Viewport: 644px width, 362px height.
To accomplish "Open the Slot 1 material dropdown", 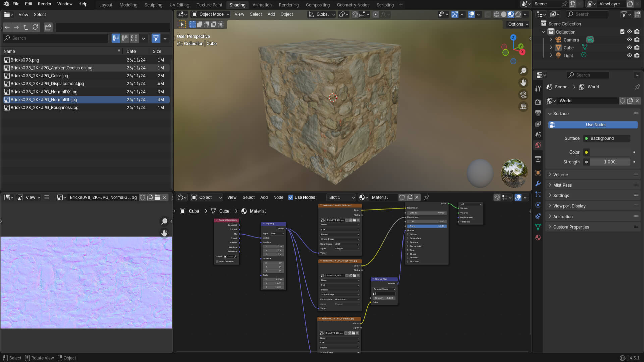I will pyautogui.click(x=341, y=197).
